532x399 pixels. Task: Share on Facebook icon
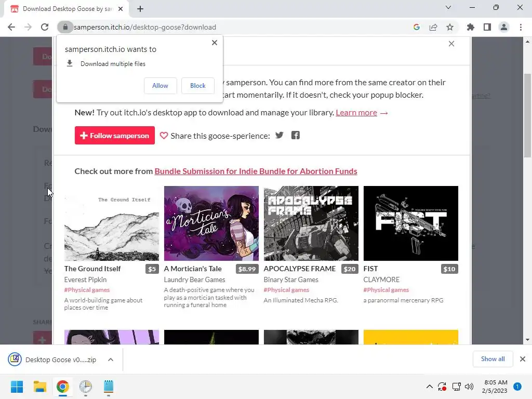click(x=296, y=136)
